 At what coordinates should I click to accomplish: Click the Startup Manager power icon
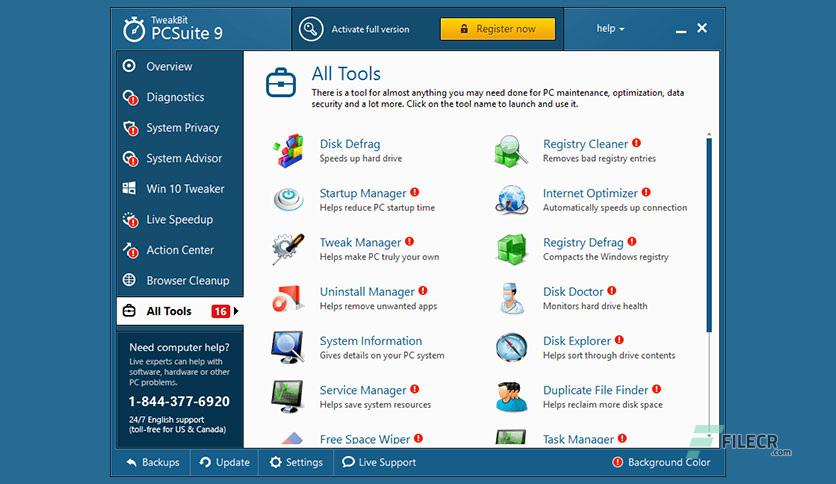pyautogui.click(x=288, y=199)
